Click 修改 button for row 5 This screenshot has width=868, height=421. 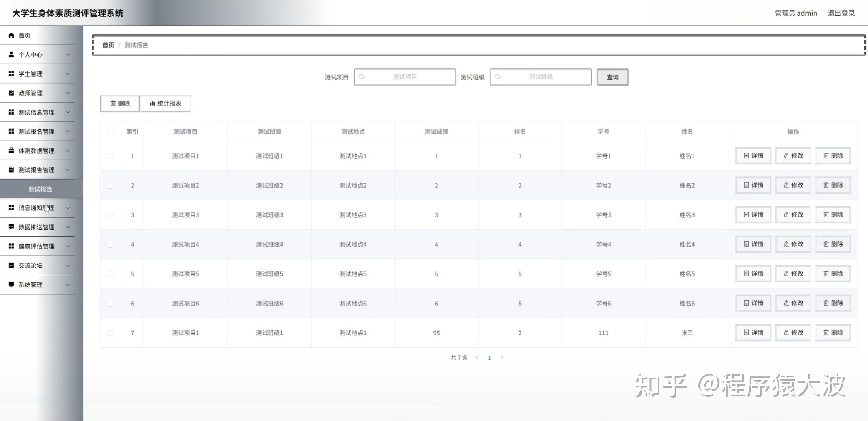793,274
